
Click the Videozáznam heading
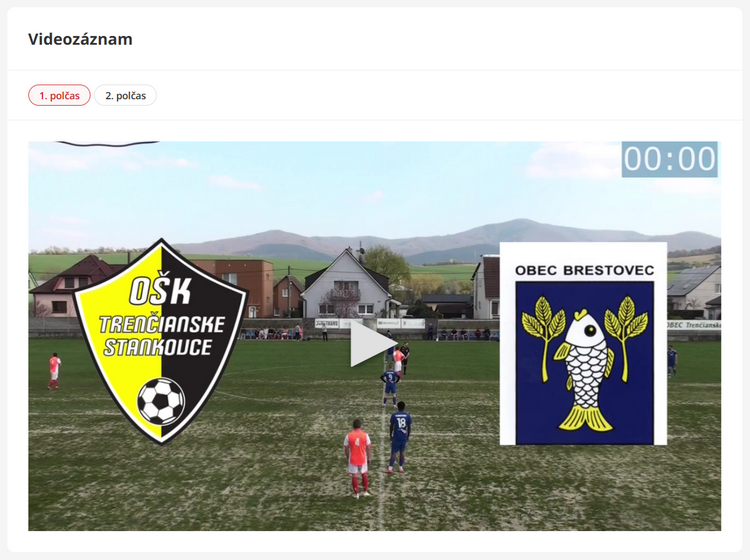coord(80,39)
